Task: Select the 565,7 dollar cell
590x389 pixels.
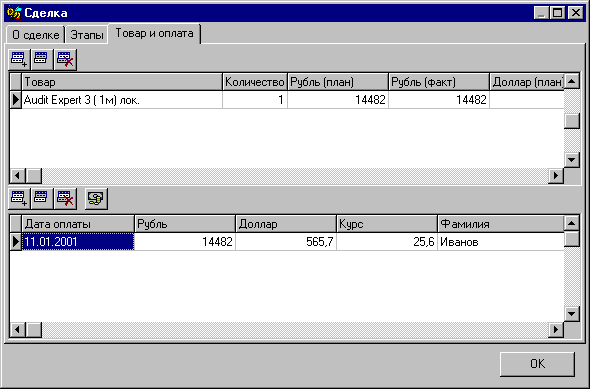Action: [x=286, y=242]
